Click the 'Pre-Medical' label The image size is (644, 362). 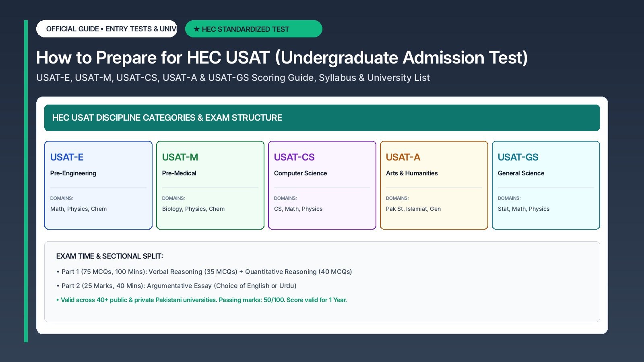[179, 173]
